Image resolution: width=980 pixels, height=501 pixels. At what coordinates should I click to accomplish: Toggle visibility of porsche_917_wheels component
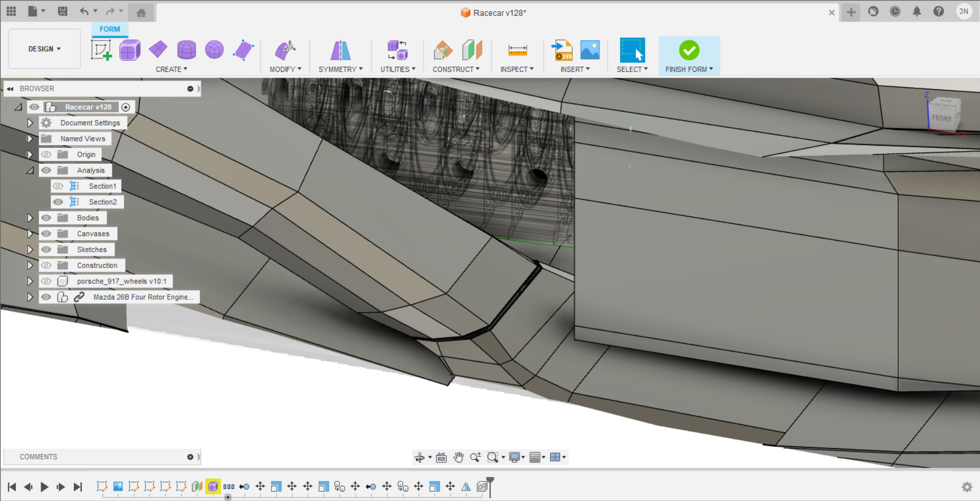pos(46,281)
